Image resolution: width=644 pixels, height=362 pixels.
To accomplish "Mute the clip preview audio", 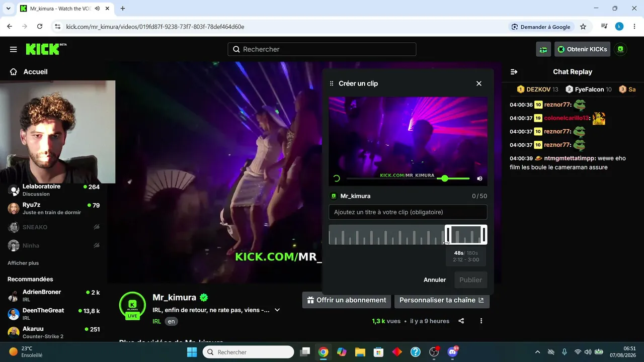I will point(479,178).
